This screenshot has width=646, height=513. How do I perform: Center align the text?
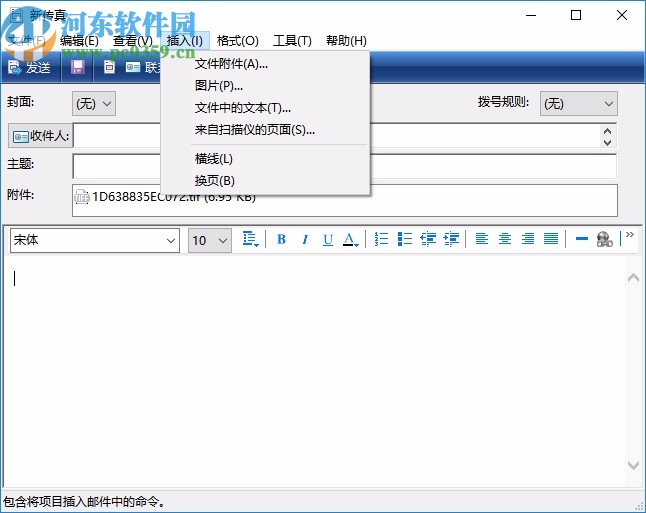point(505,239)
